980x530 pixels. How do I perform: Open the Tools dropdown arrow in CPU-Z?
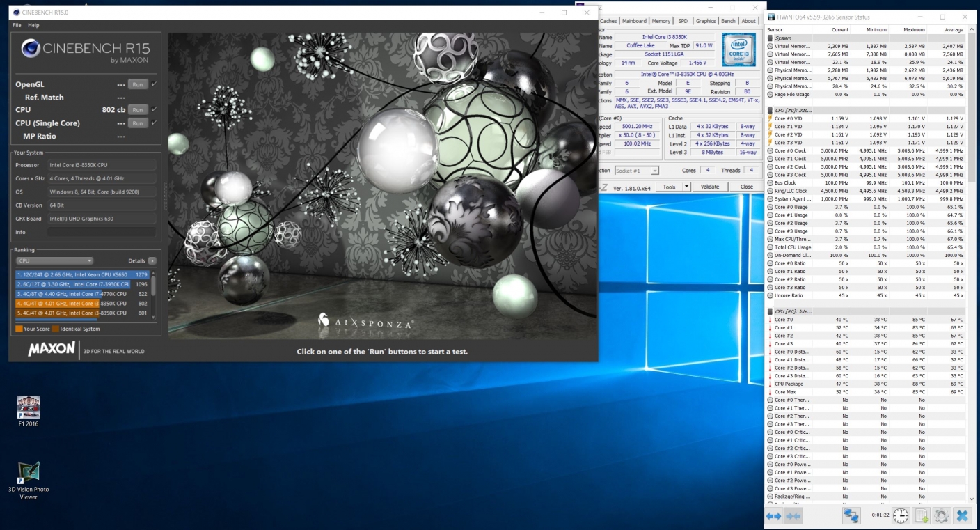click(x=686, y=187)
